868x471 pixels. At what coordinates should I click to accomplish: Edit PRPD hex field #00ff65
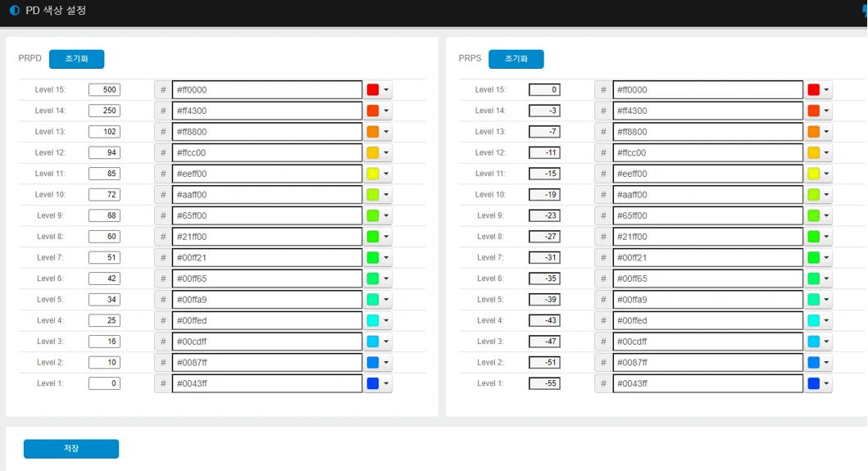coord(267,279)
